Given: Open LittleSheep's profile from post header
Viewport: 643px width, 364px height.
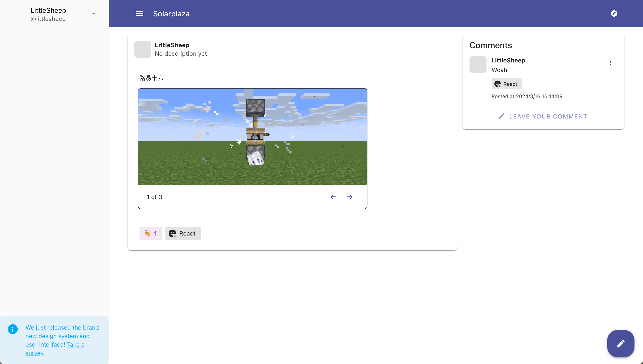Looking at the screenshot, I should [172, 45].
